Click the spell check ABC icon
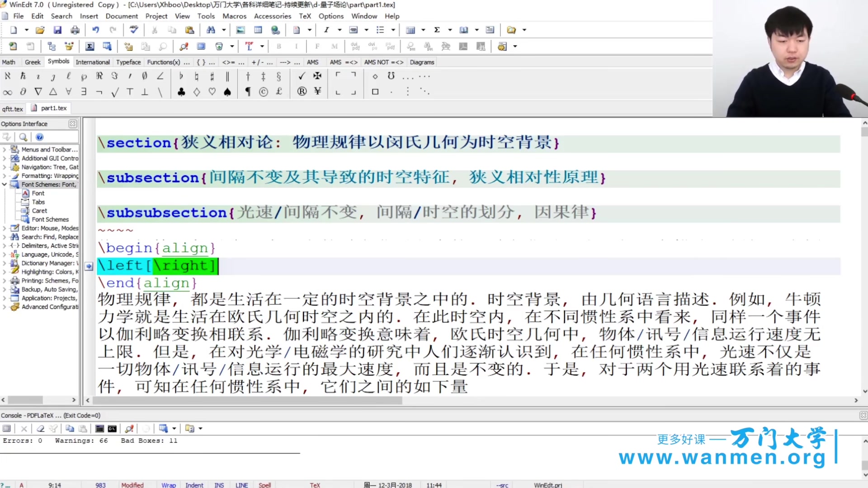 pos(133,30)
